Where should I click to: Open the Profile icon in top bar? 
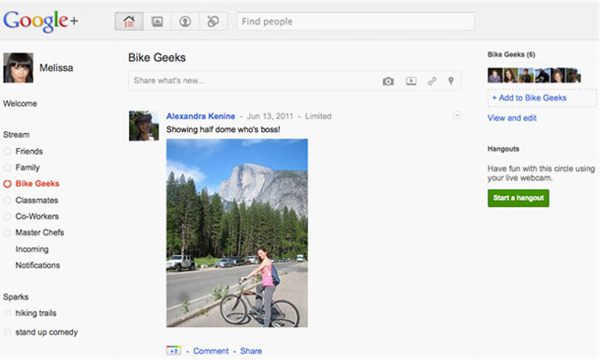185,21
